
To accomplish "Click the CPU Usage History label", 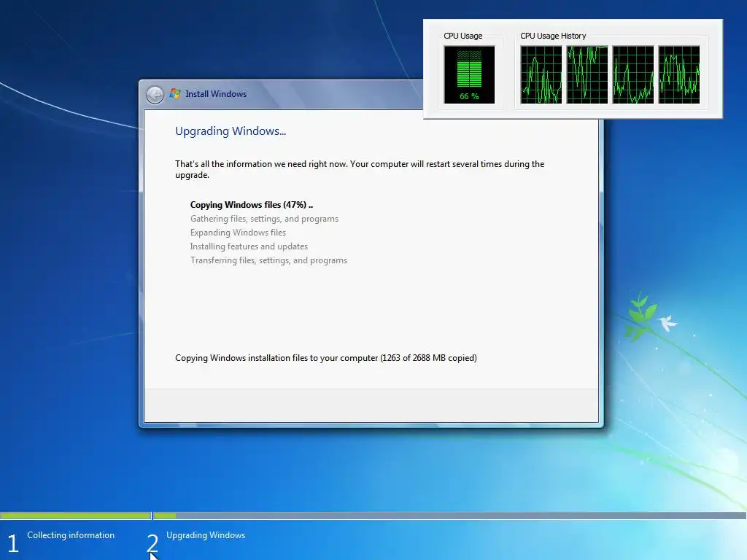I will click(x=553, y=36).
